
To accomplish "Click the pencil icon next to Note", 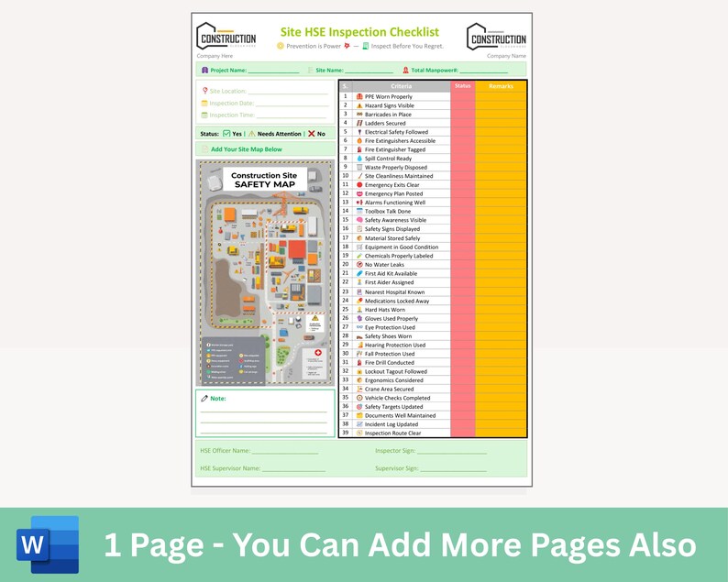I will [204, 398].
